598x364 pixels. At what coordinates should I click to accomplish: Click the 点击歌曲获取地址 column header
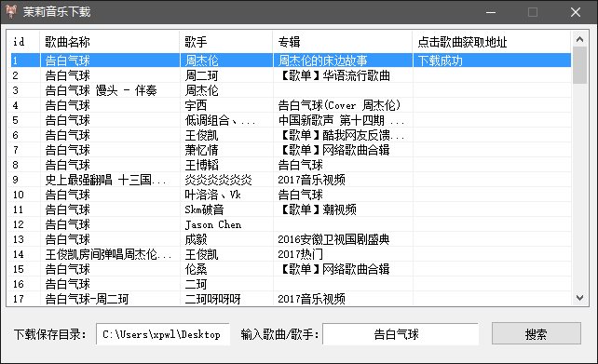pos(462,42)
